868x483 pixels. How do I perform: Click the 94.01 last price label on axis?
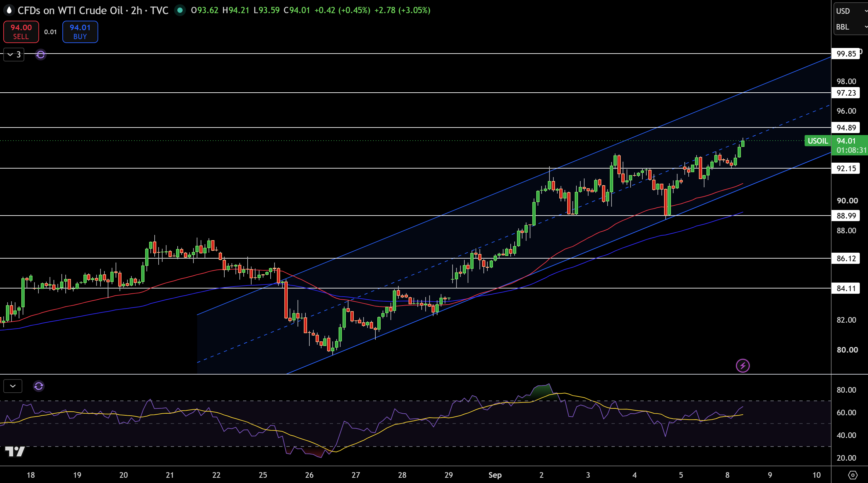[x=846, y=141]
